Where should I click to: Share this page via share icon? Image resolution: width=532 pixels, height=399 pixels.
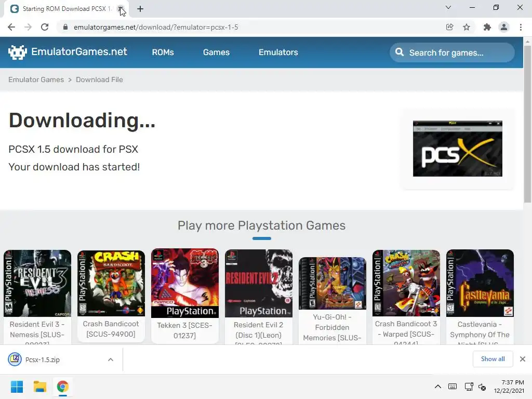tap(449, 27)
